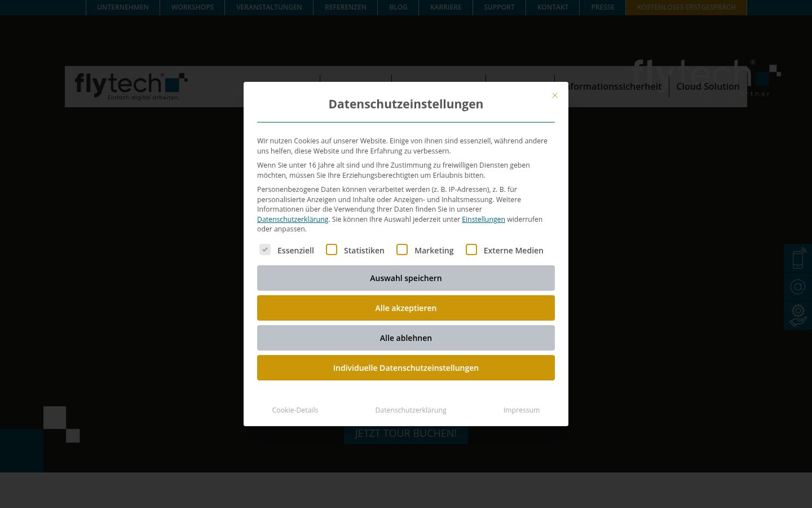Screen dimensions: 812x508
Task: Open the email at-sign icon in the side panel
Action: point(798,287)
